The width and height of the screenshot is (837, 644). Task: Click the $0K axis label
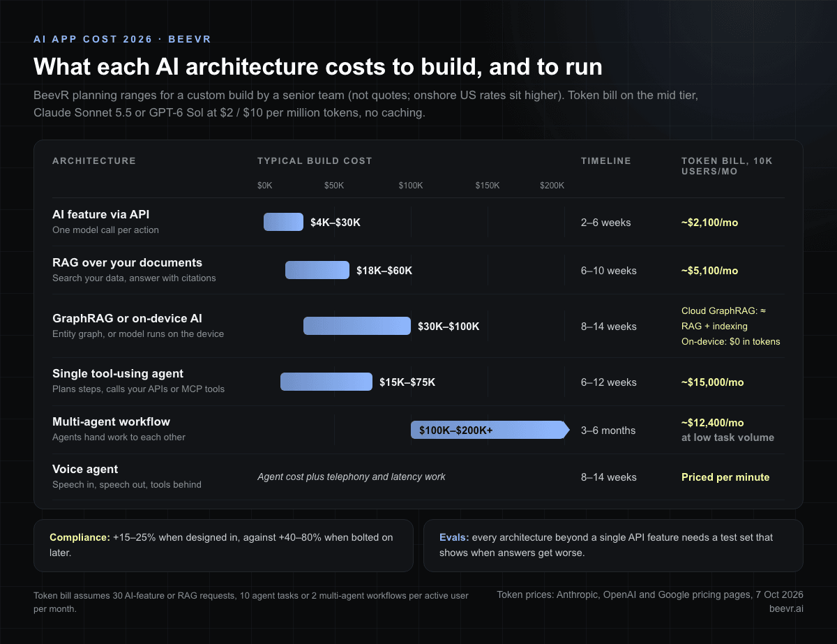[265, 186]
